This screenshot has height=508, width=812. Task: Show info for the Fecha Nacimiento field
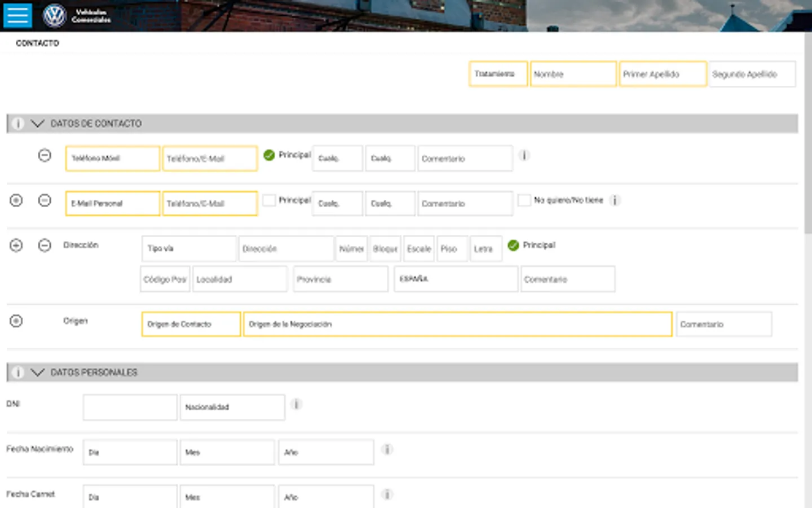[x=387, y=449]
